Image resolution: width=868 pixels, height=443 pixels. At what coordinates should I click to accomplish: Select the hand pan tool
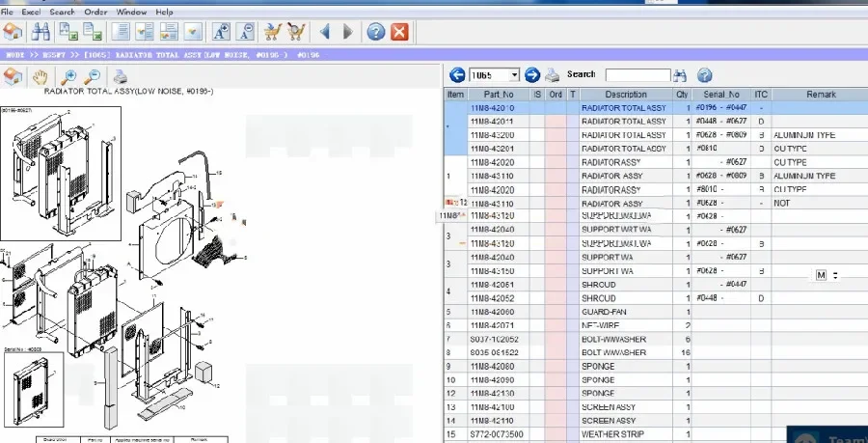[x=40, y=76]
